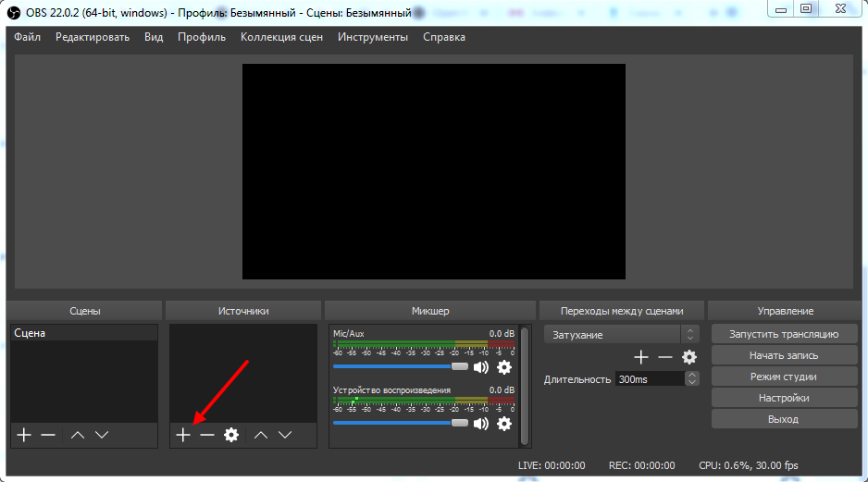Open the Коллекция сцен menu
This screenshot has height=482, width=868.
tap(281, 37)
